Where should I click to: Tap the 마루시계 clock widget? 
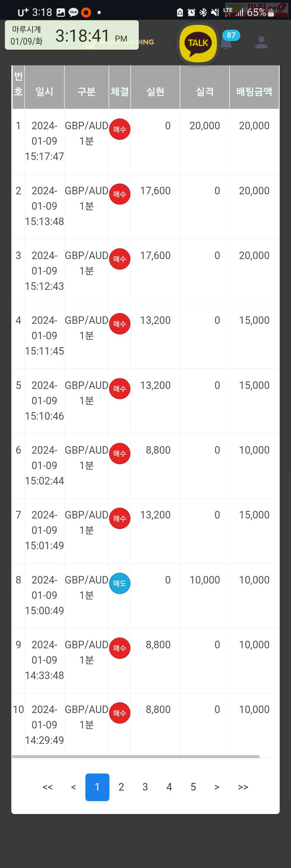[72, 35]
